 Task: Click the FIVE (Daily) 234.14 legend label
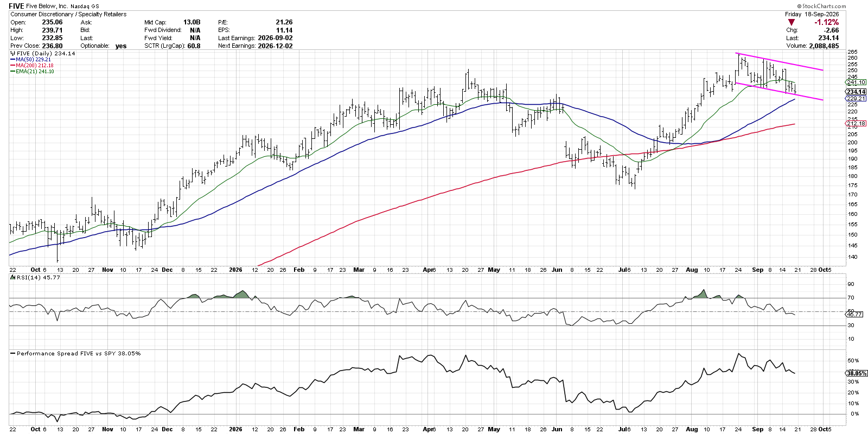pos(46,54)
